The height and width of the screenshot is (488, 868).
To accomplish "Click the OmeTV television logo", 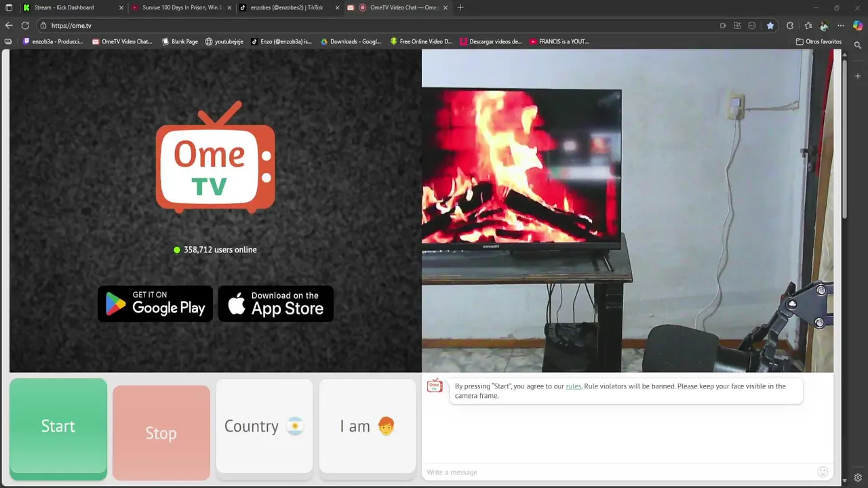I will [x=216, y=157].
